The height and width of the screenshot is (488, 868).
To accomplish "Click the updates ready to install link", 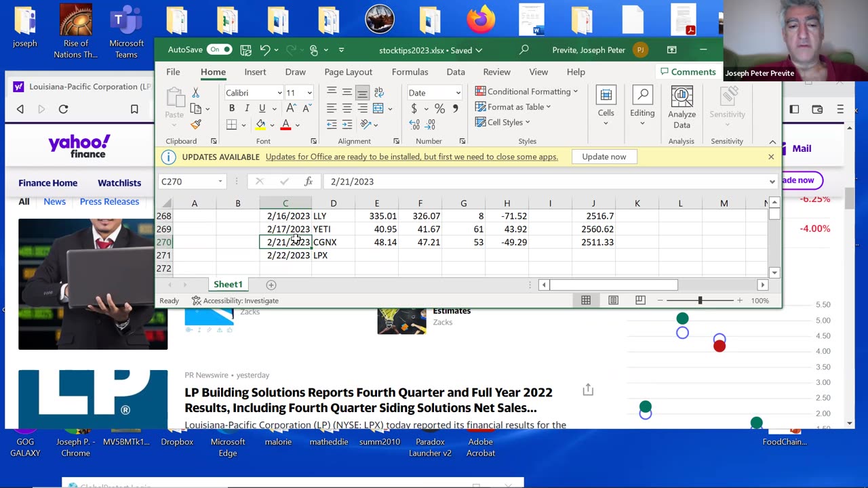I will click(412, 157).
